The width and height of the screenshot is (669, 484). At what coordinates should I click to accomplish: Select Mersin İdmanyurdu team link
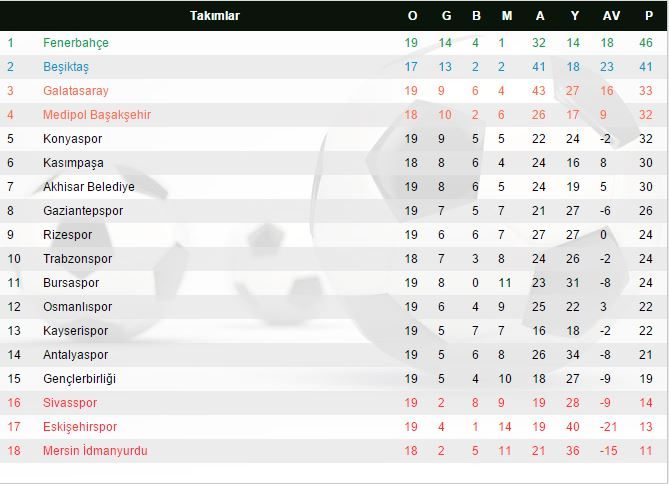tap(95, 451)
